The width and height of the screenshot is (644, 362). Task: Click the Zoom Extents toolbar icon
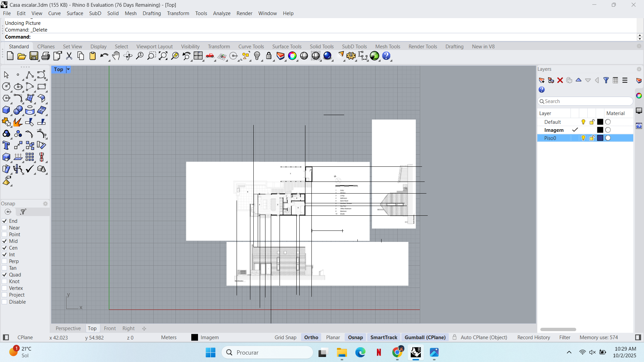(x=163, y=56)
